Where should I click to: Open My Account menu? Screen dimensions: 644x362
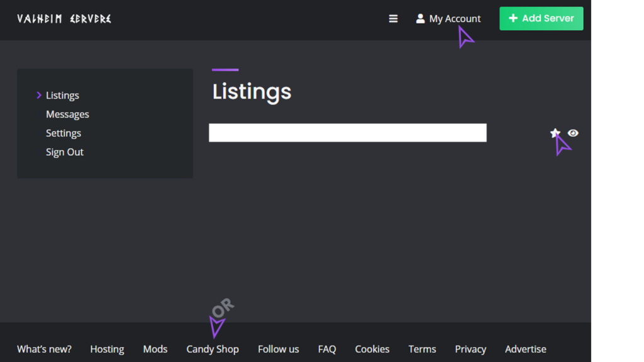[x=448, y=18]
